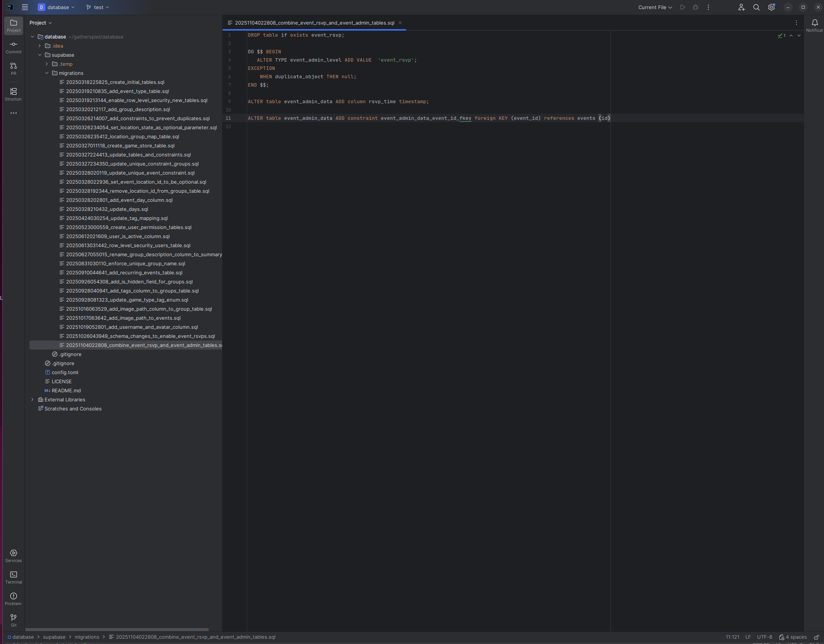The width and height of the screenshot is (824, 644).
Task: Click the 4 spaces indent setting
Action: (793, 637)
